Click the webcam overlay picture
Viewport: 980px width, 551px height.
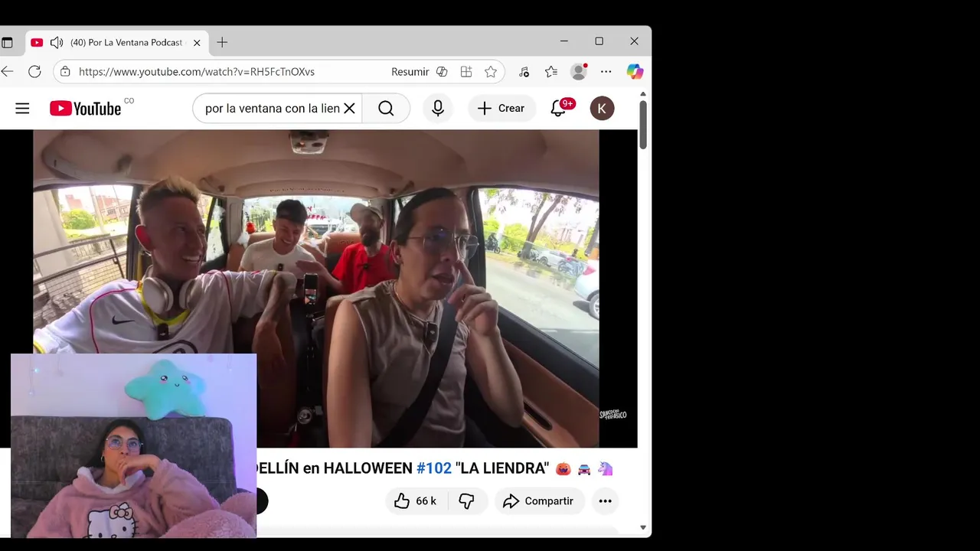tap(133, 445)
